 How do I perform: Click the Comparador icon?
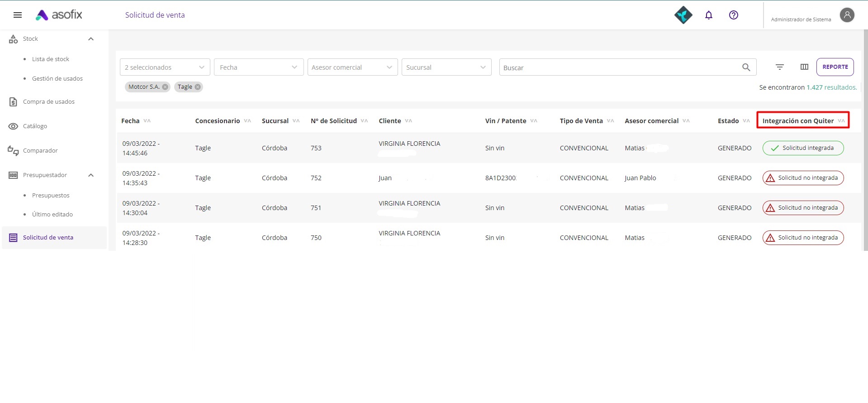pos(13,151)
